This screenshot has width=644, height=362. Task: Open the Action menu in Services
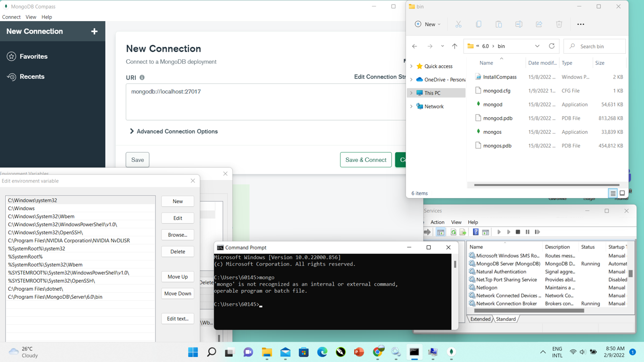pyautogui.click(x=437, y=222)
